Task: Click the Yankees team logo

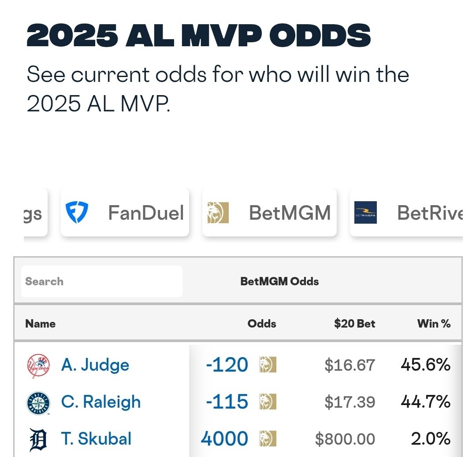Action: [38, 366]
